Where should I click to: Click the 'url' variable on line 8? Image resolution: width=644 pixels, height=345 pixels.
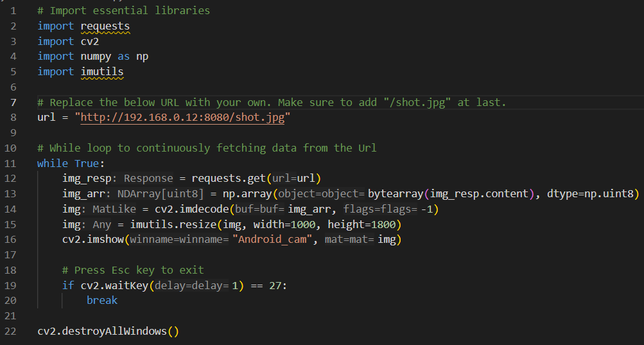tap(46, 118)
